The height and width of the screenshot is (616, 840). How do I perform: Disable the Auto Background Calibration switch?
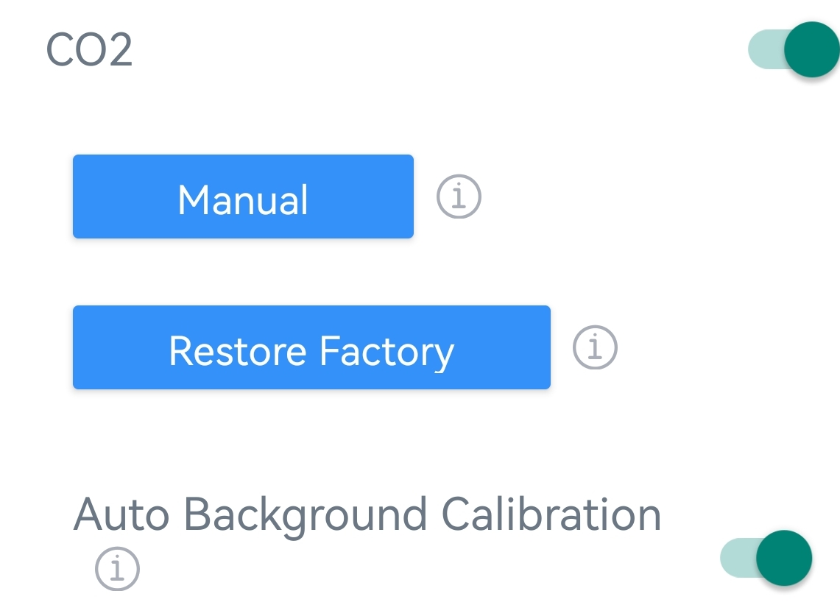tap(766, 558)
